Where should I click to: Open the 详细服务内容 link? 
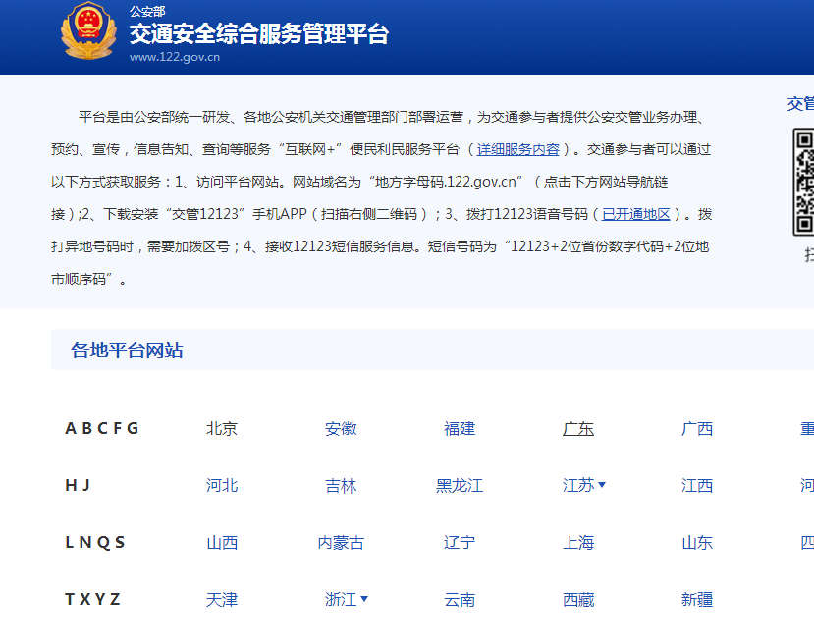[x=516, y=150]
